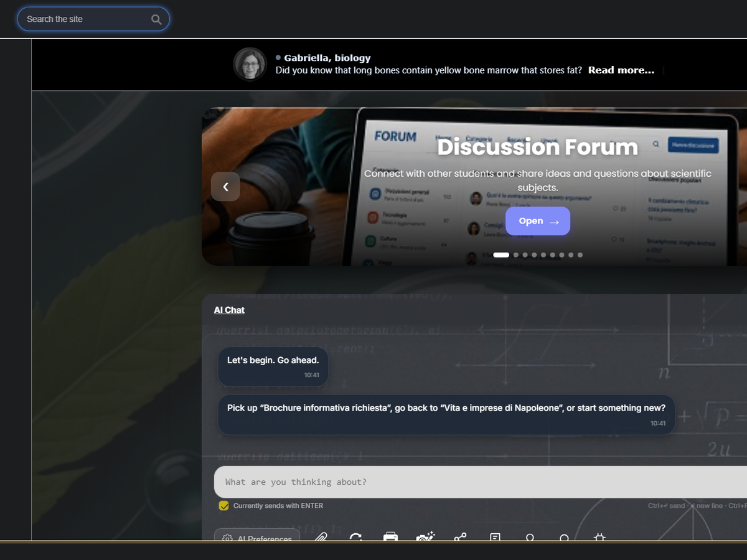747x560 pixels.
Task: Select the active first carousel indicator
Action: tap(501, 255)
